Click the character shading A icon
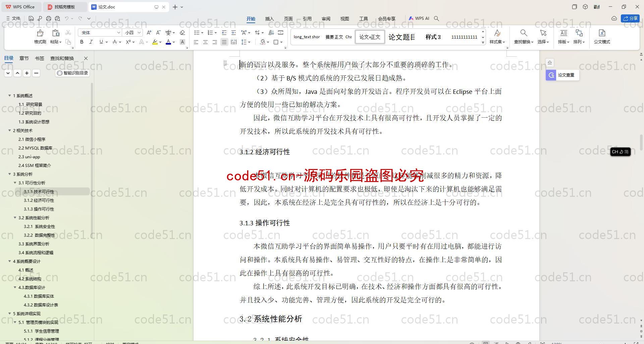This screenshot has width=644, height=344. [x=182, y=42]
